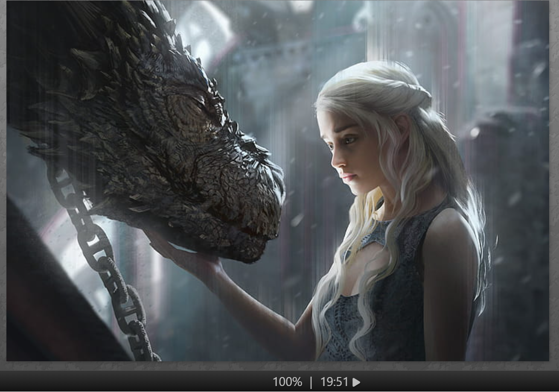Screen dimensions: 559x392
Task: Click the play arrow next to 19:51
Action: pos(356,382)
